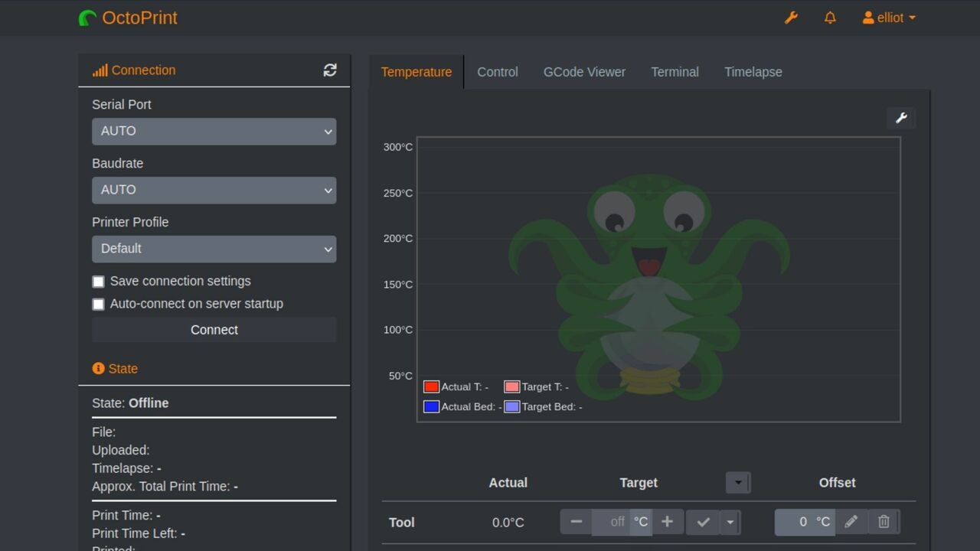The width and height of the screenshot is (980, 551).
Task: Increase tool target temperature with the plus icon
Action: tap(668, 521)
